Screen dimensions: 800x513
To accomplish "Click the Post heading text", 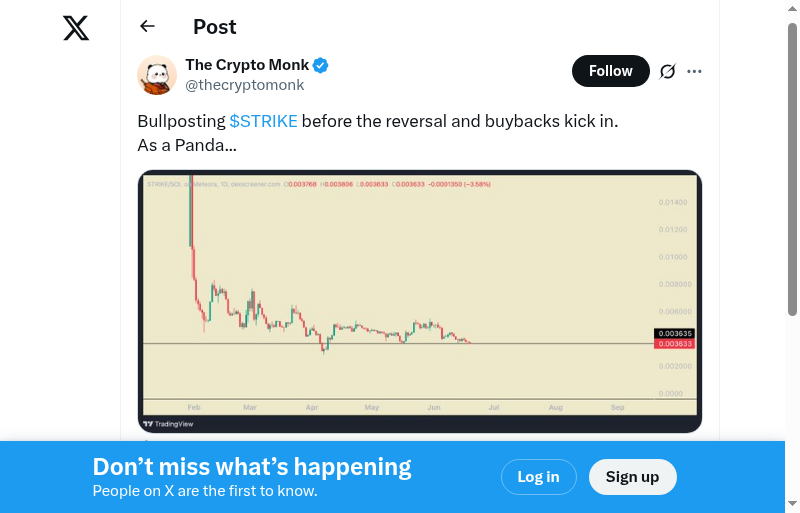I will tap(215, 27).
